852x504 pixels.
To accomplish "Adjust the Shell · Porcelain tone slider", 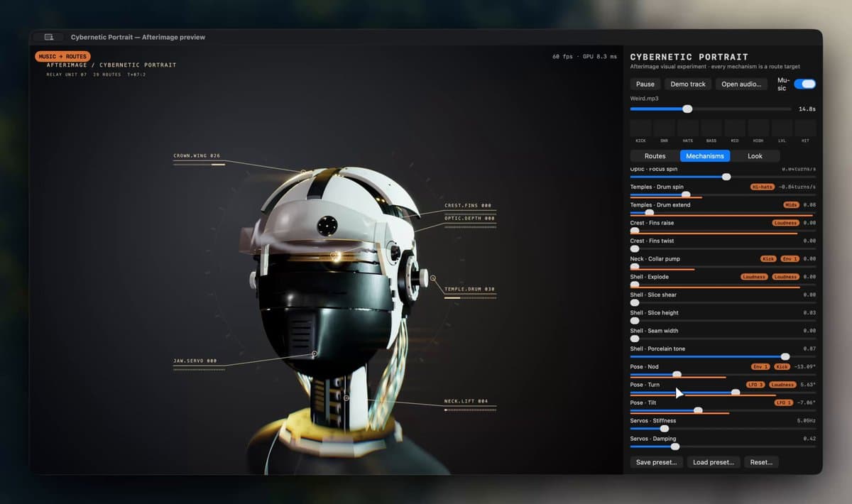I will coord(723,356).
